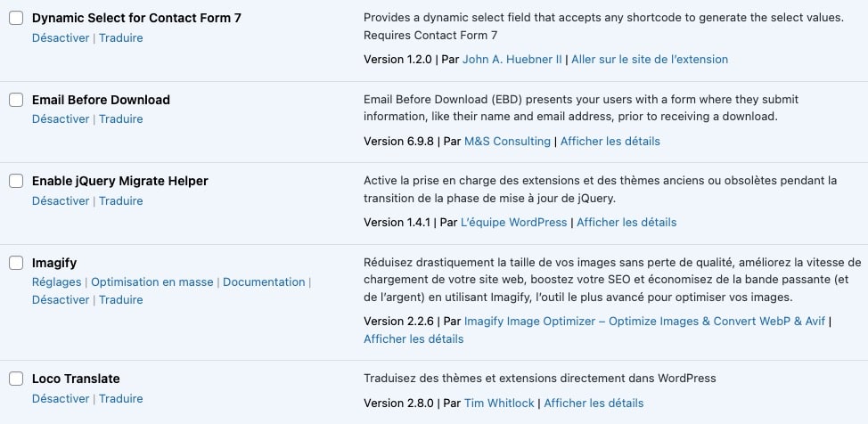Click the Version 1.2.0 text
The image size is (868, 424).
(x=397, y=59)
